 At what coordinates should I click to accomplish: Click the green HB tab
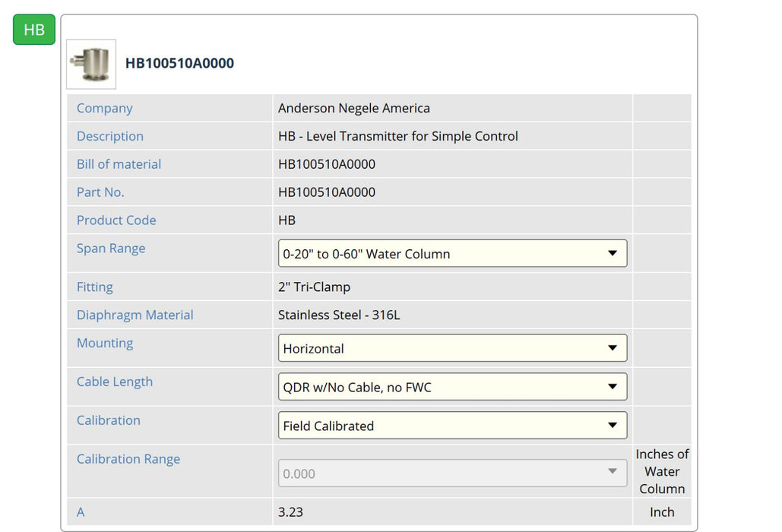tap(34, 30)
